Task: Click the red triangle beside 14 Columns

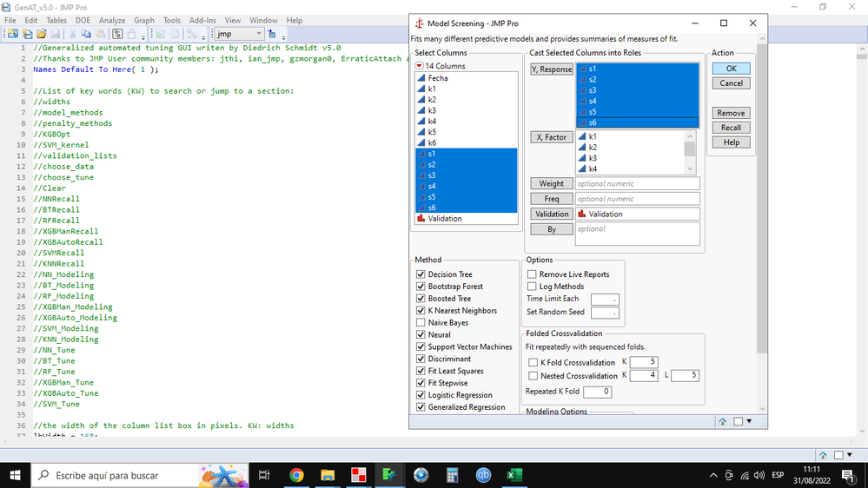Action: pyautogui.click(x=419, y=66)
